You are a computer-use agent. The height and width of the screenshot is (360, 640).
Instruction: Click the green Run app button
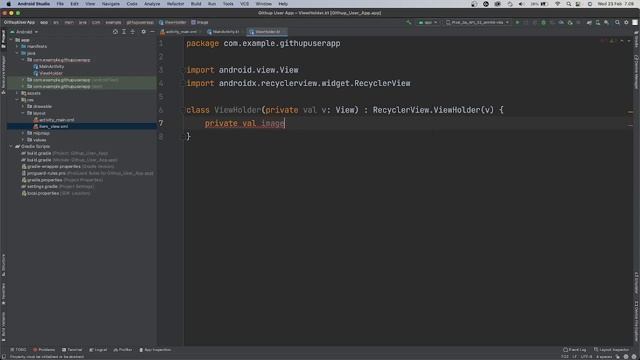click(x=517, y=22)
